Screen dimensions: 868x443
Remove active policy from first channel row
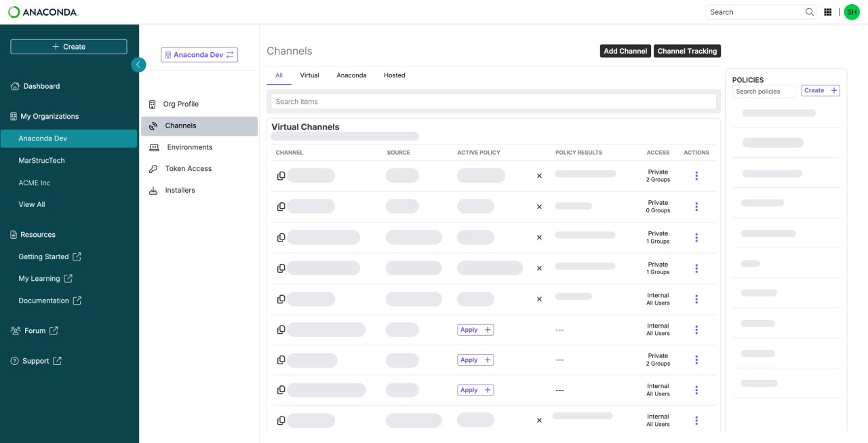[x=539, y=176]
